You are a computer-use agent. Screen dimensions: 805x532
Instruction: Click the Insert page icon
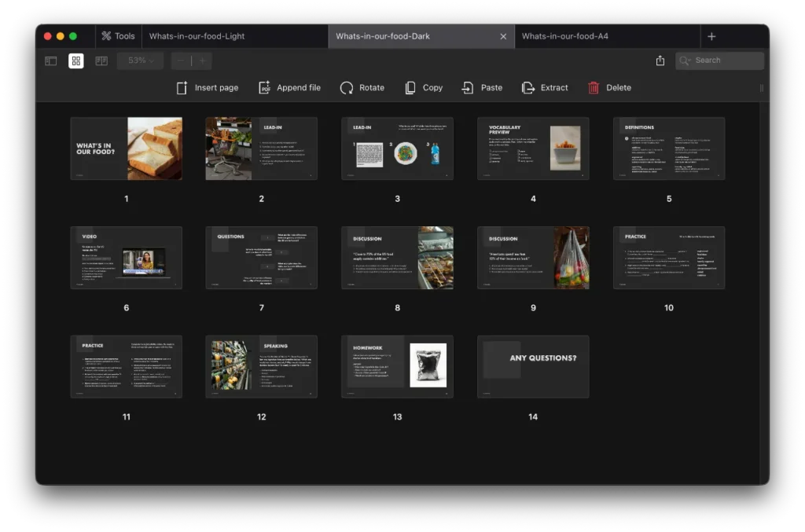182,88
